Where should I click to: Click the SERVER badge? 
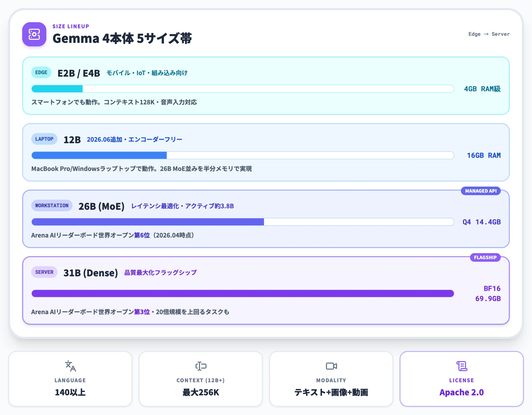click(x=44, y=272)
